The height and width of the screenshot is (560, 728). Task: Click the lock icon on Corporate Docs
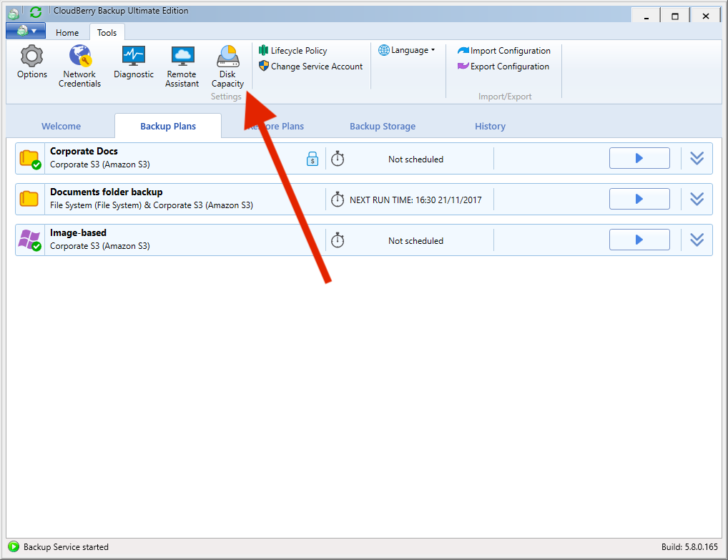click(313, 159)
